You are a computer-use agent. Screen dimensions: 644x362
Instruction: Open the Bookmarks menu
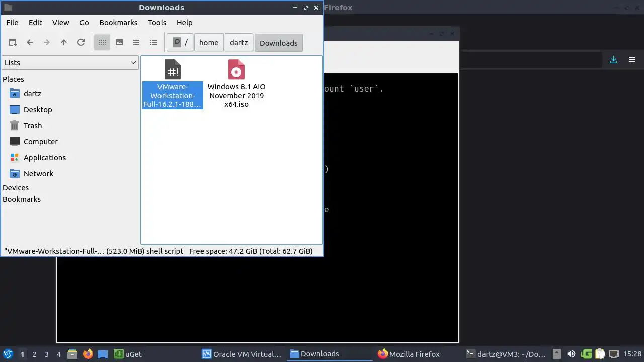tap(118, 23)
